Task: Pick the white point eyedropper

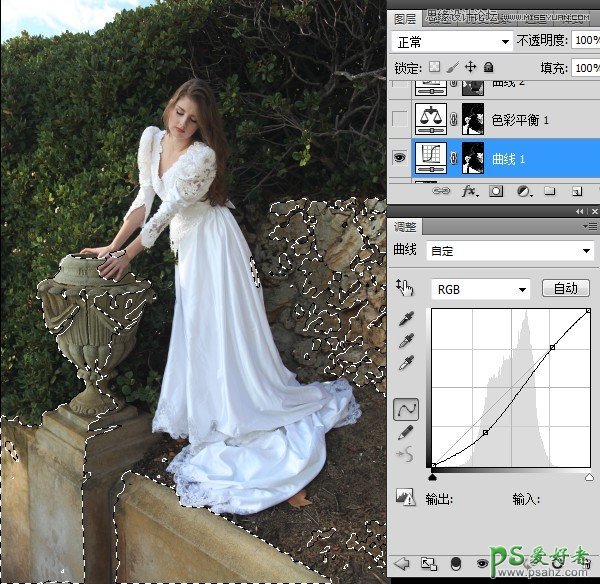Action: (x=406, y=365)
